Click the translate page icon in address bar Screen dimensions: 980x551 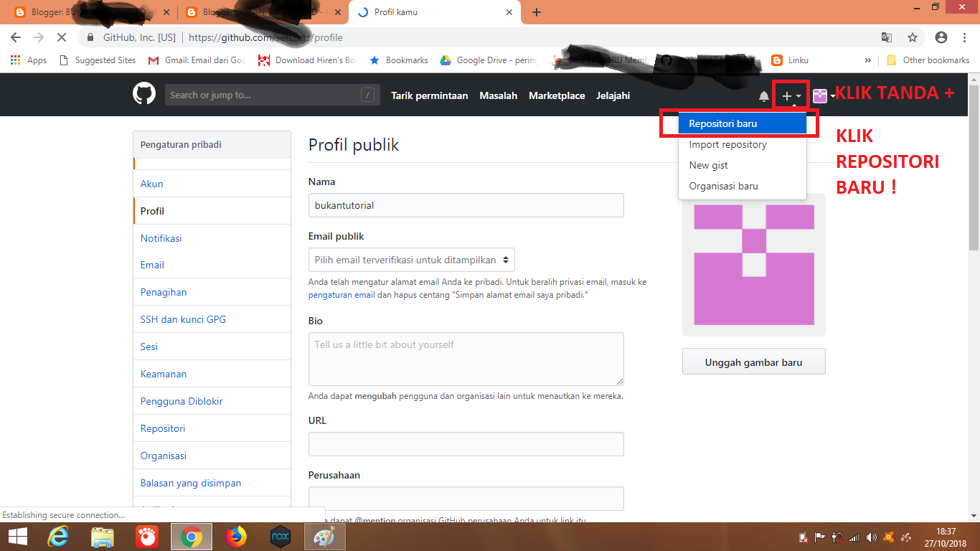click(887, 37)
